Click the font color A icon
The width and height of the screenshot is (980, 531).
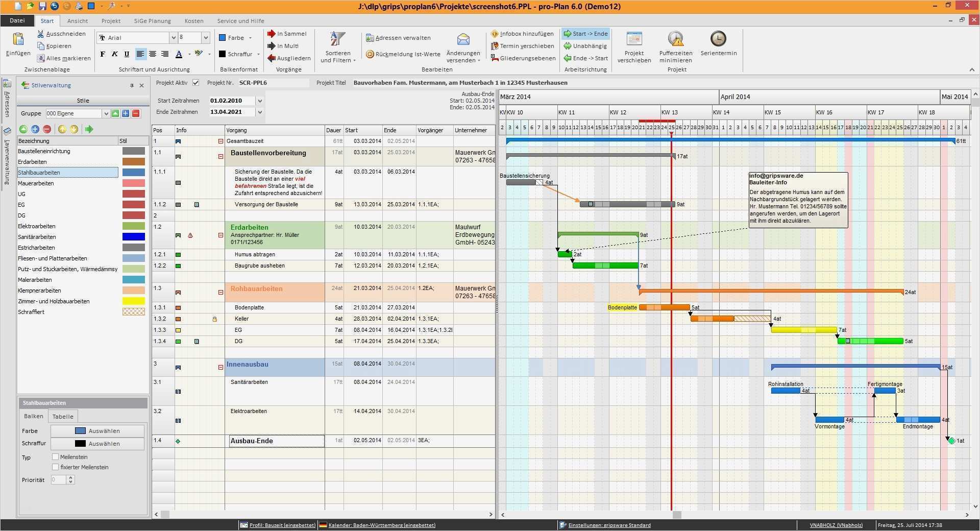click(x=179, y=54)
